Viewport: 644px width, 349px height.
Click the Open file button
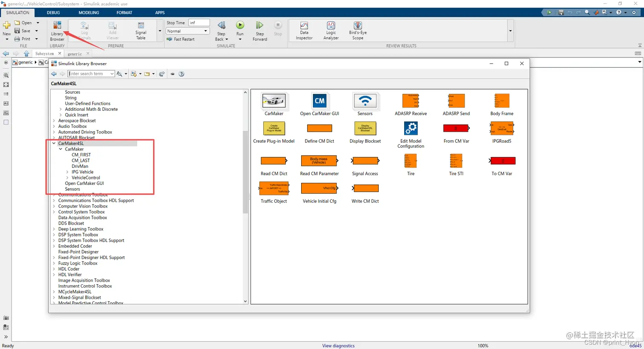[23, 23]
